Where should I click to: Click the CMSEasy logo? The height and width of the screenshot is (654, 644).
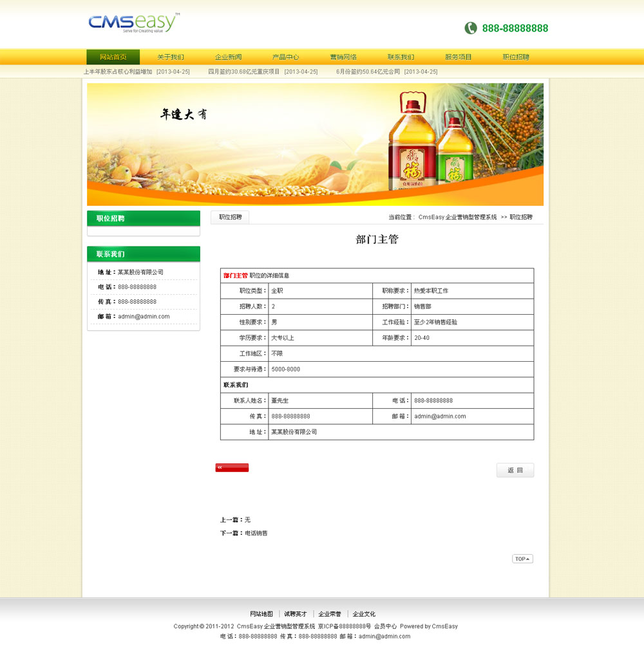click(134, 23)
